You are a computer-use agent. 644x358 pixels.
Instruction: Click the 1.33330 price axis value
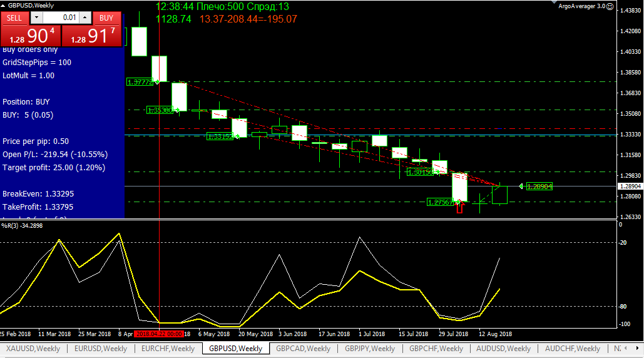tap(630, 134)
